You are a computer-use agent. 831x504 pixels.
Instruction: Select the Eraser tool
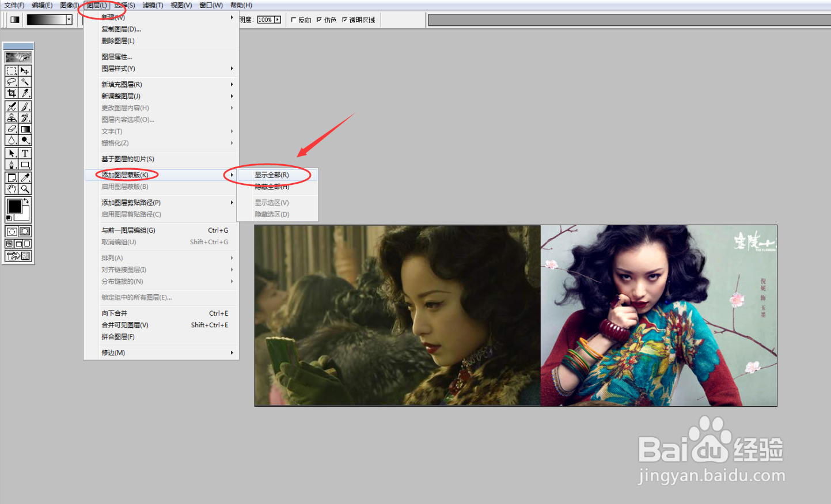(12, 129)
